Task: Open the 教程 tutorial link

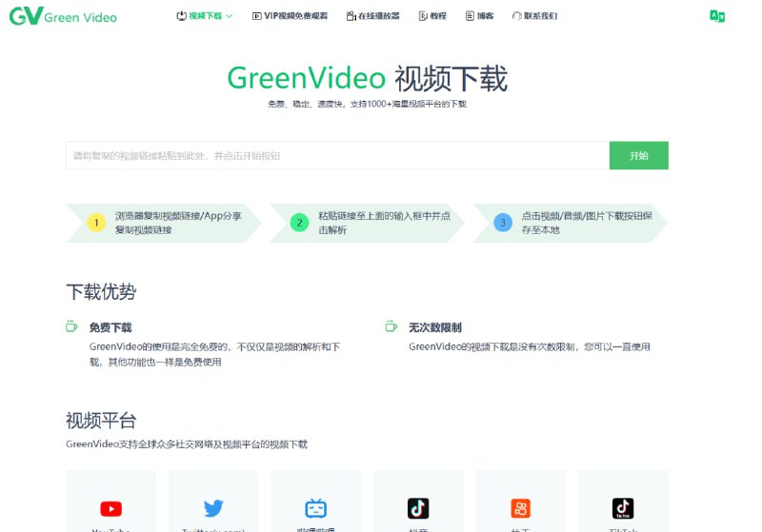Action: pyautogui.click(x=432, y=16)
